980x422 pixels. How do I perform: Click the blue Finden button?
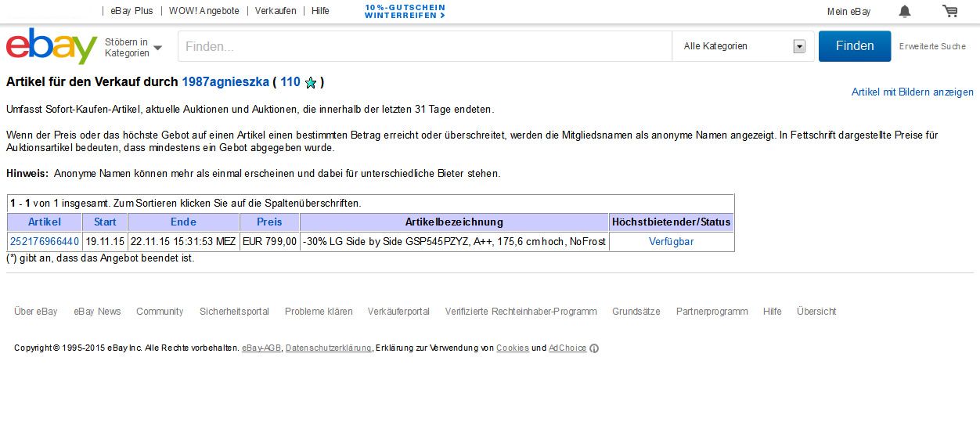(x=855, y=46)
